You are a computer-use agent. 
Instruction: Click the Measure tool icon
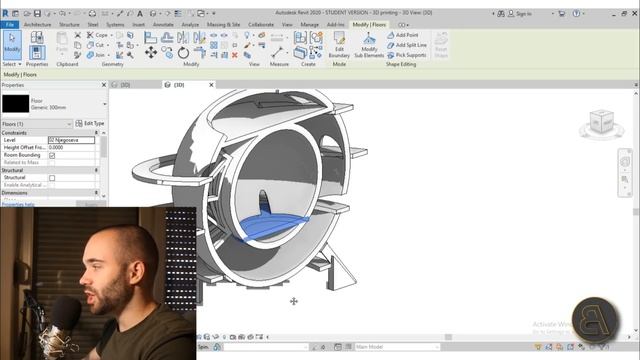(x=277, y=52)
